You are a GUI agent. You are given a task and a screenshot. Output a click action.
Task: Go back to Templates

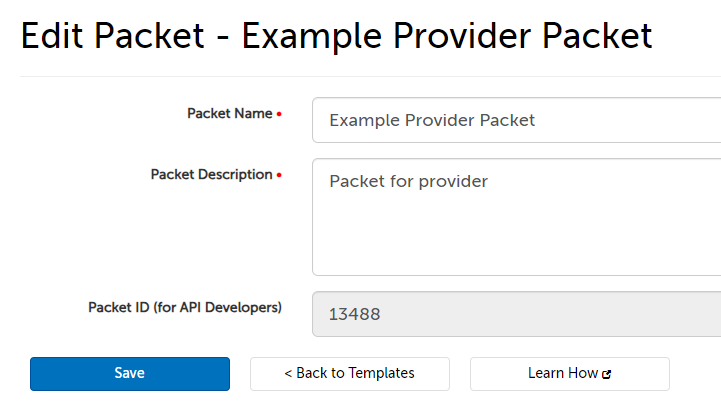click(350, 373)
